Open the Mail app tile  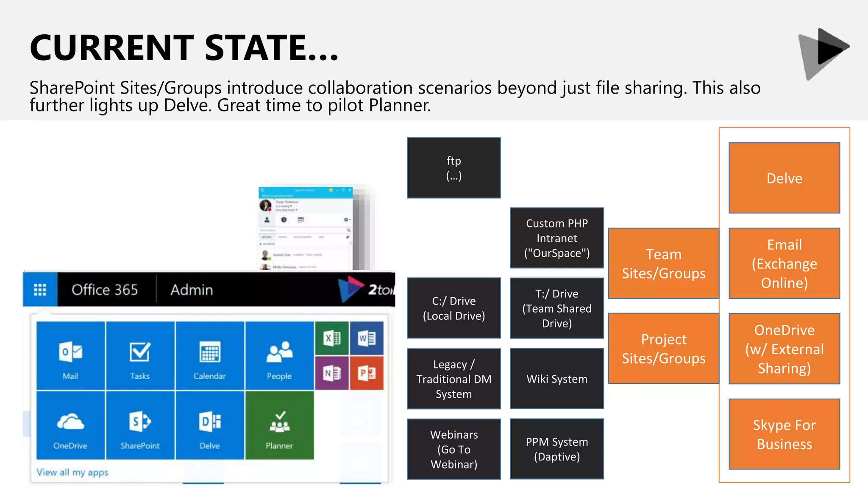(x=70, y=355)
